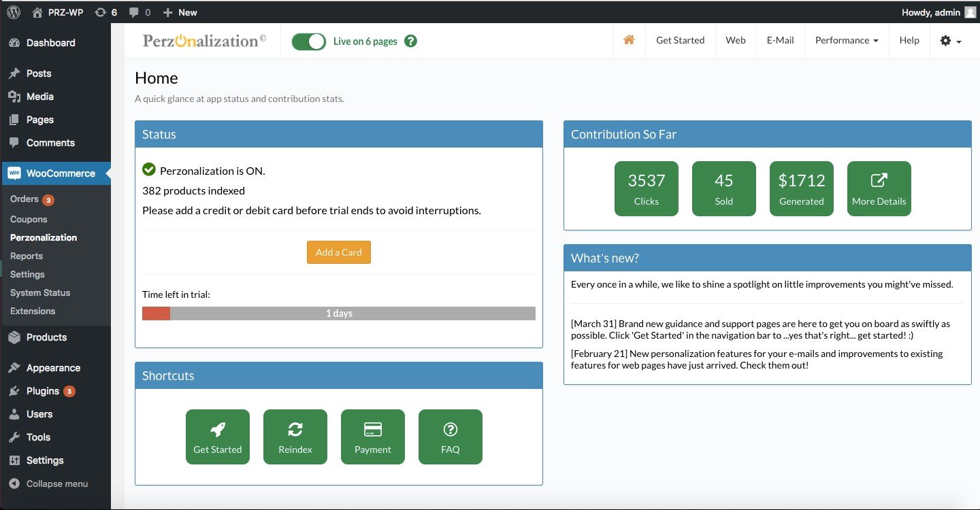
Task: Open Extensions submenu item
Action: coord(33,311)
